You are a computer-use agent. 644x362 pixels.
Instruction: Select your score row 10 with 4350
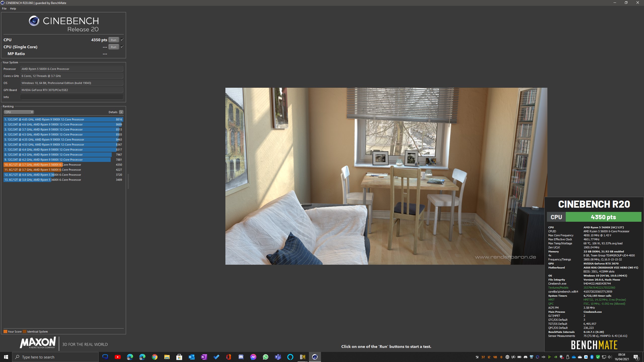[x=63, y=165]
